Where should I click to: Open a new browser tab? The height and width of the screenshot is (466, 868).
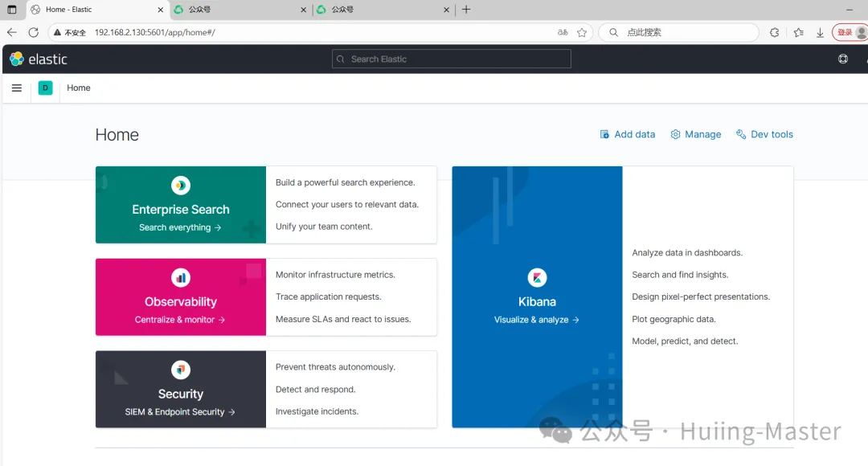click(x=466, y=10)
